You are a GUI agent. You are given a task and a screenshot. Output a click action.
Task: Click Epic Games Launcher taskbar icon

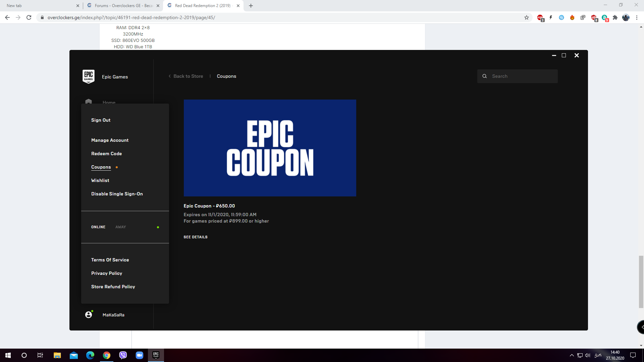[156, 355]
